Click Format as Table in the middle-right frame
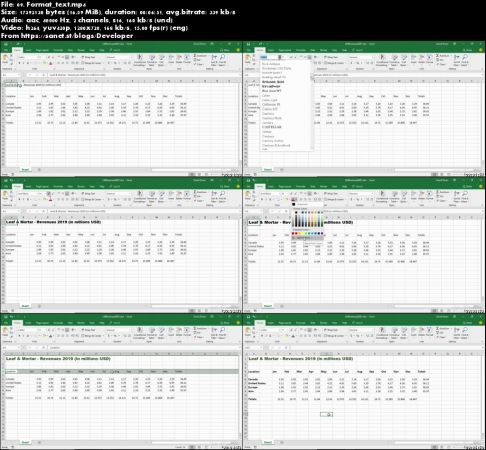Image resolution: width=486 pixels, height=450 pixels. [x=394, y=196]
